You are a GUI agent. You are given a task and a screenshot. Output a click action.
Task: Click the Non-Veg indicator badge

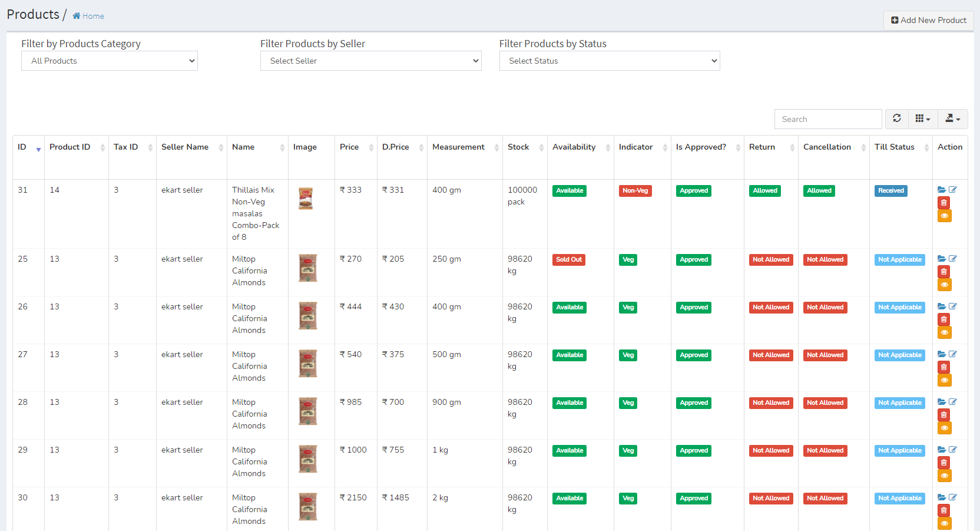point(635,190)
